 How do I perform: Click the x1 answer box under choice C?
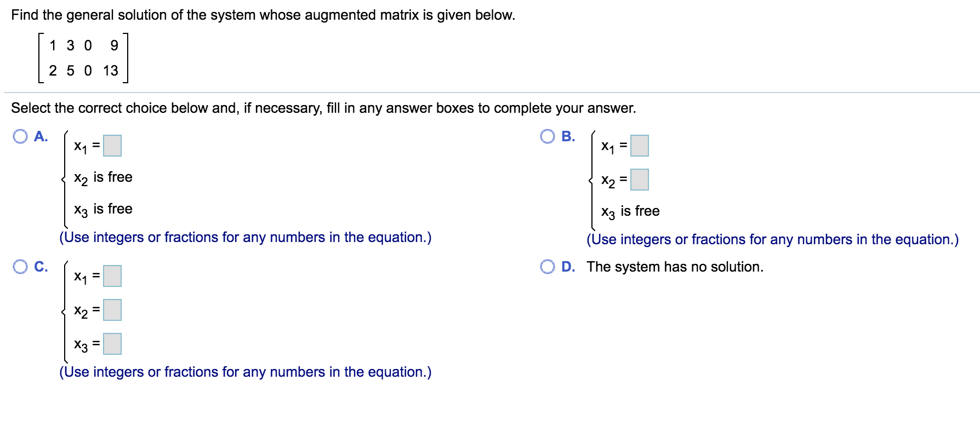[111, 277]
